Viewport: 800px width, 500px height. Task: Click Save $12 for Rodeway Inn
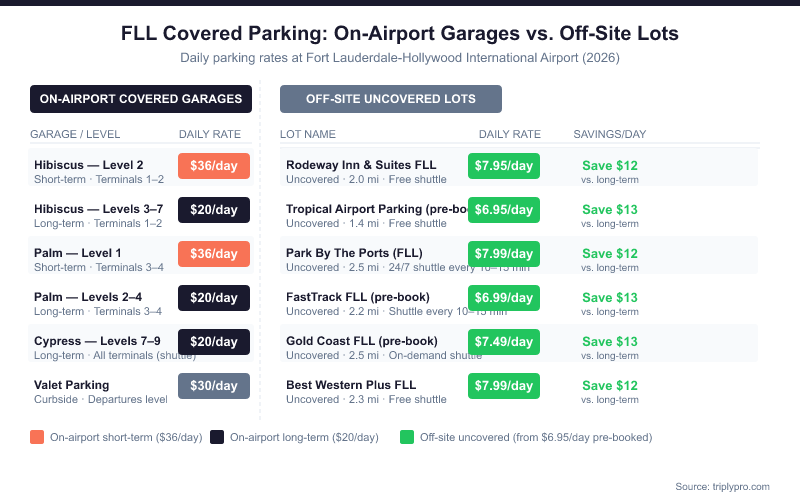(x=610, y=166)
